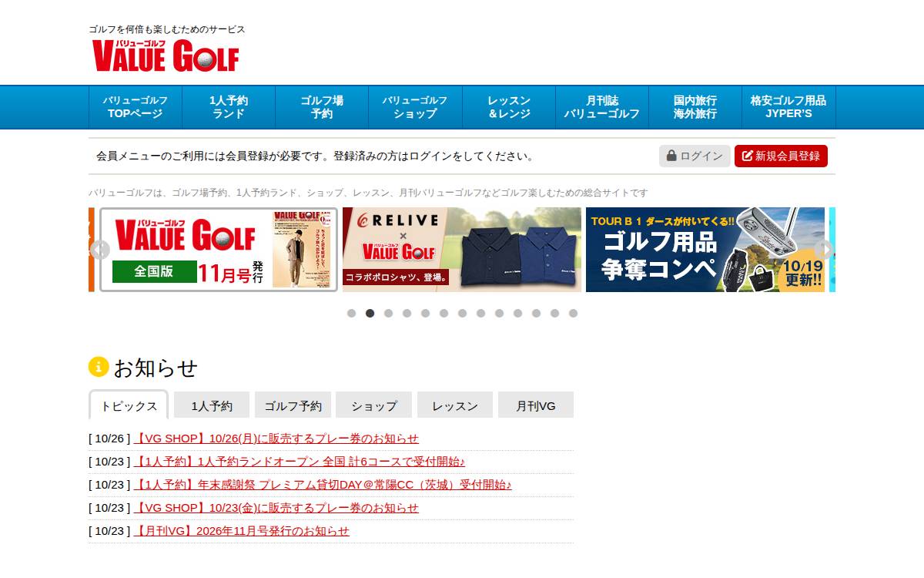Open 1人予約ランド menu item
Viewport: 924px width, 578px height.
[x=229, y=107]
